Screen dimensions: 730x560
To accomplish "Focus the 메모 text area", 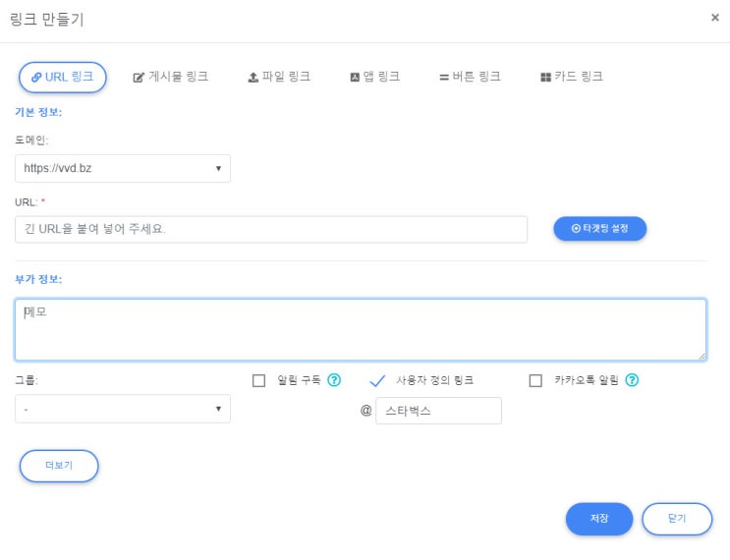I will tap(361, 330).
